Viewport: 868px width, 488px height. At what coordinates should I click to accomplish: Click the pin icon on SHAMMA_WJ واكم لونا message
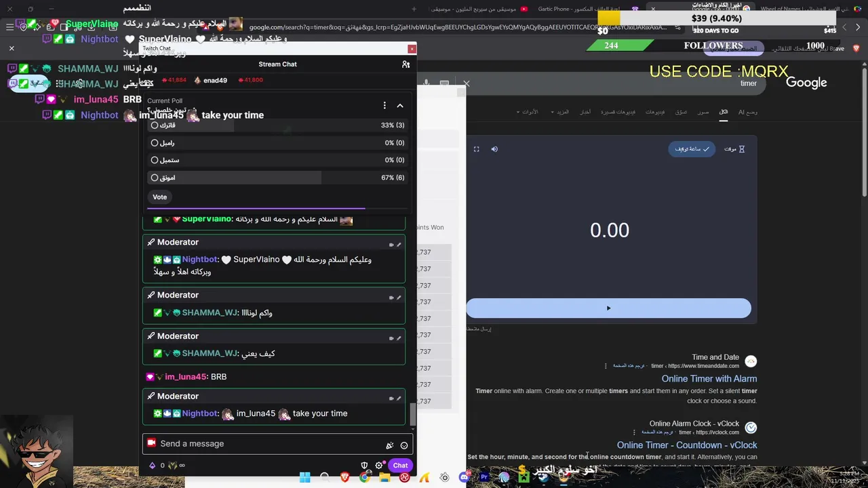(x=399, y=298)
